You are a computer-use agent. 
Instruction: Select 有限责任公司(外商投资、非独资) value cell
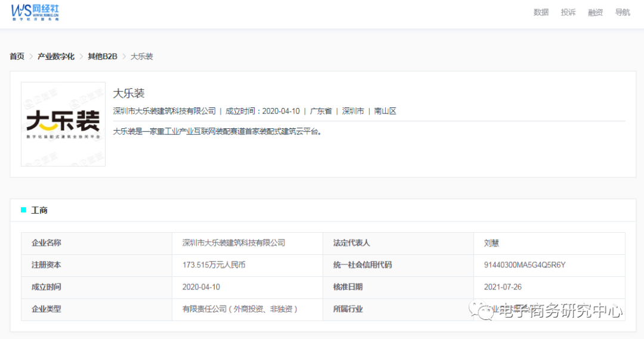click(x=247, y=309)
